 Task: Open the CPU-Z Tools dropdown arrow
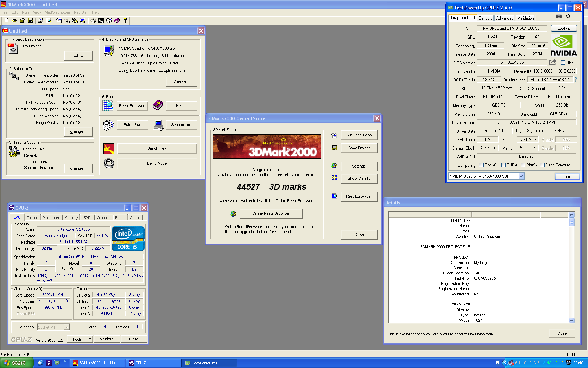90,339
